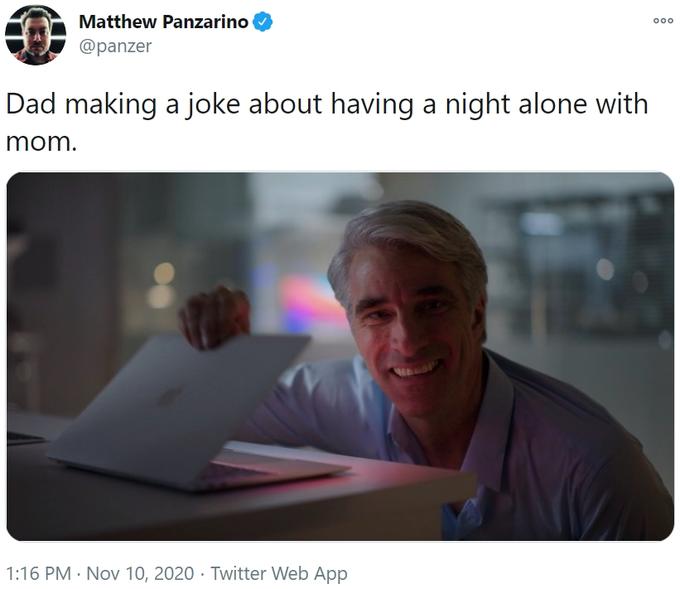Screen dimensions: 680x589
Task: Open the three-dot more options menu
Action: 663,20
